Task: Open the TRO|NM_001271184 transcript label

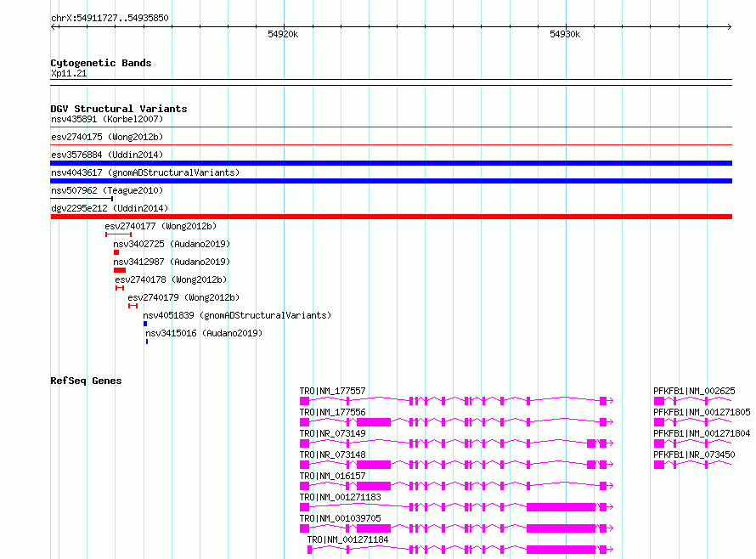Action: point(347,539)
